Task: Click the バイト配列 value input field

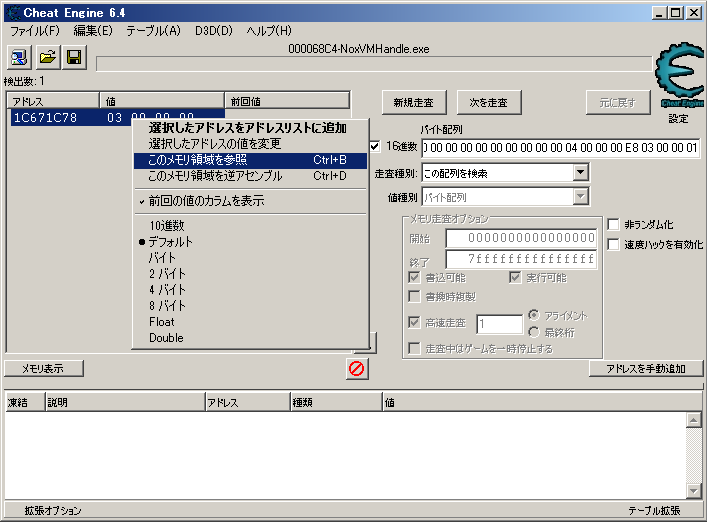Action: (x=560, y=148)
